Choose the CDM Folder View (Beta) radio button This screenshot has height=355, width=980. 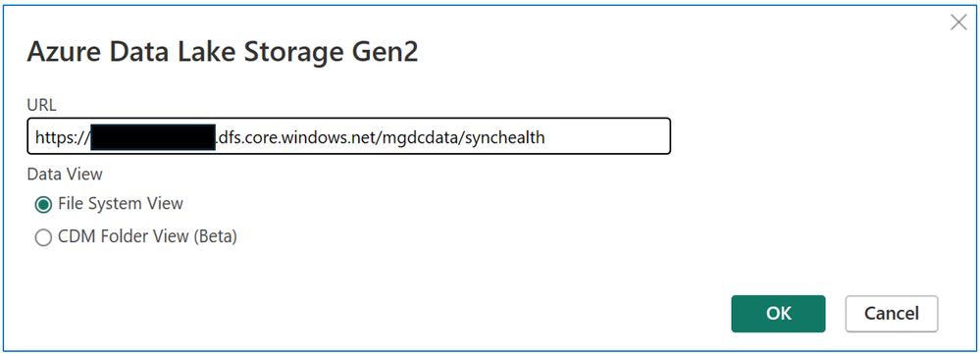(43, 238)
